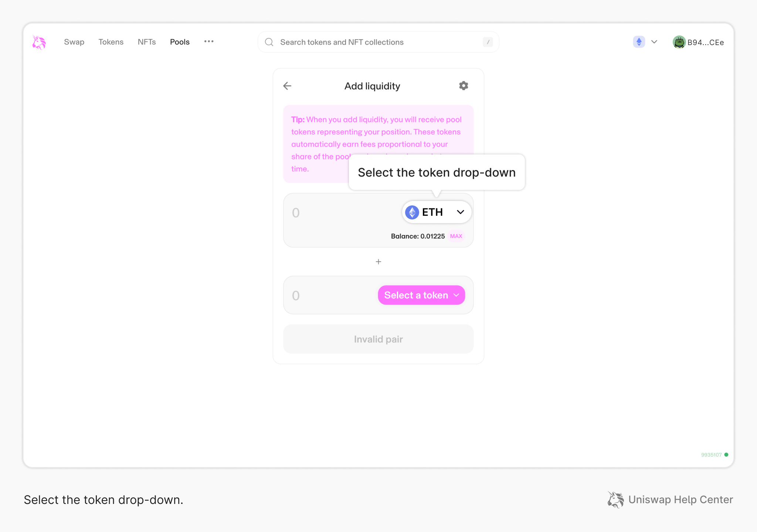Click the green block status indicator 9935107
The image size is (757, 532).
pyautogui.click(x=714, y=455)
